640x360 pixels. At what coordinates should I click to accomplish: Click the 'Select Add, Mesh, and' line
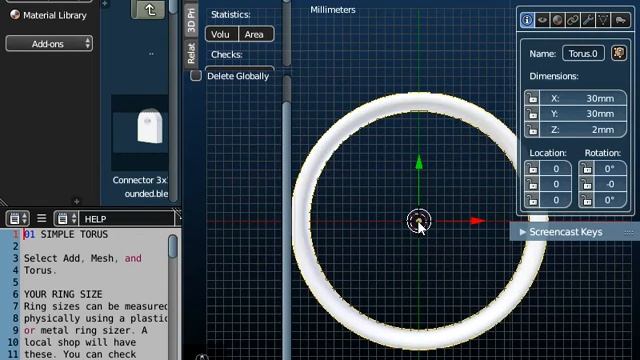coord(83,258)
